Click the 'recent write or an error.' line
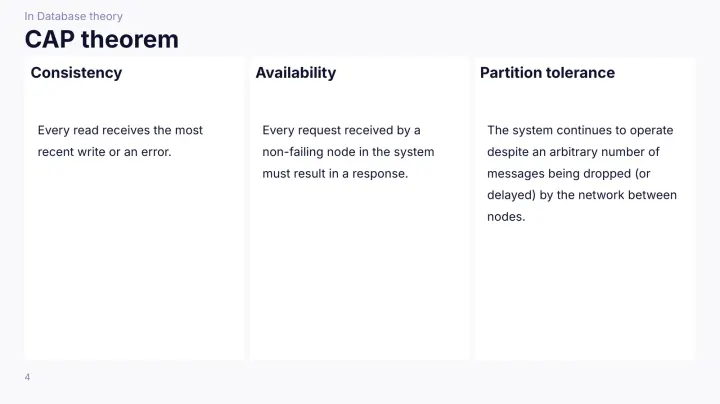 point(104,152)
